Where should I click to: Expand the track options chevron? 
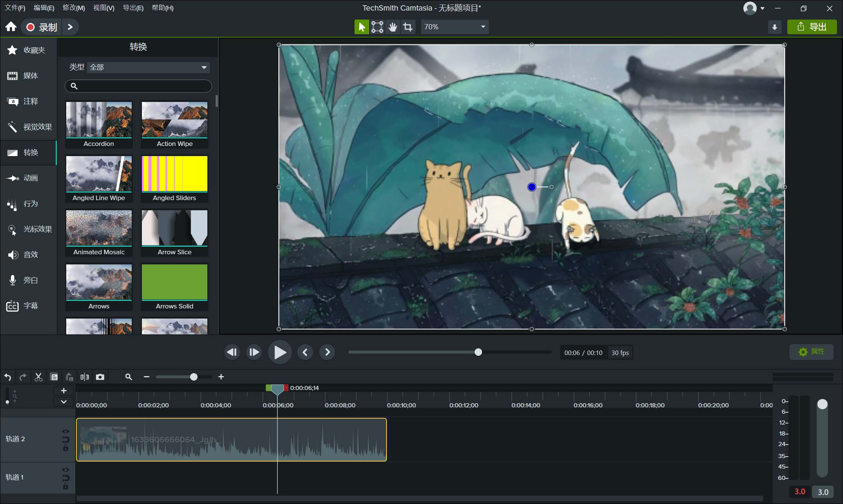(x=64, y=402)
